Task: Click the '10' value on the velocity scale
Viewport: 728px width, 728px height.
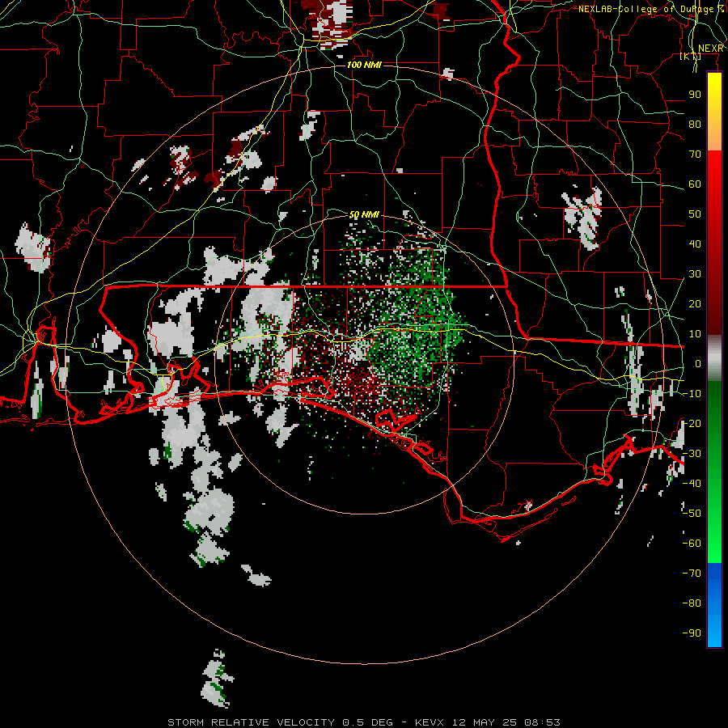Action: pos(695,334)
